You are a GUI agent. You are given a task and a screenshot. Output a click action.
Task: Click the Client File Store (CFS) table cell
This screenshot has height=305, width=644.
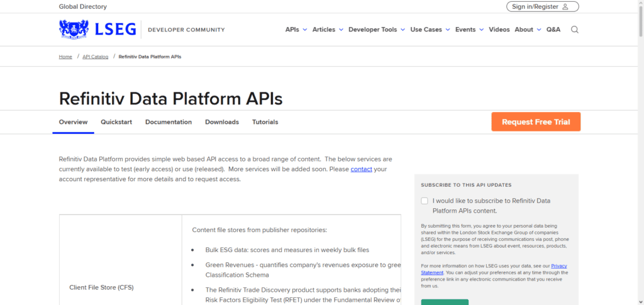[x=120, y=287]
